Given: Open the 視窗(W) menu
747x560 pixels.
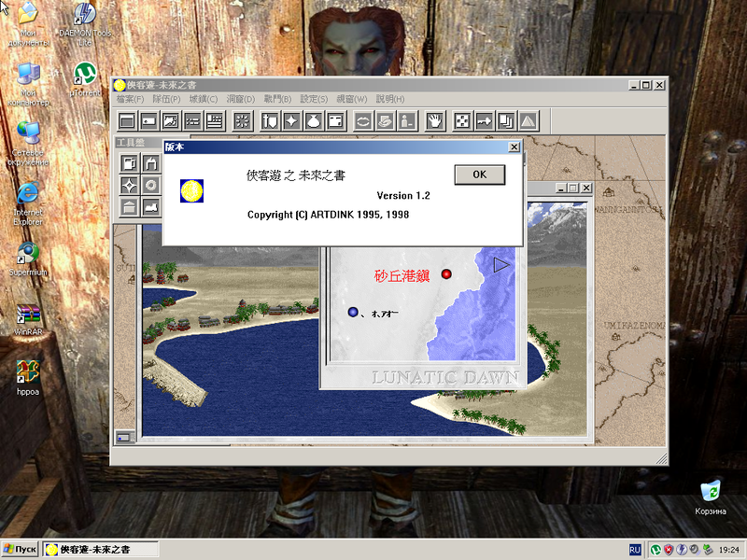Looking at the screenshot, I should tap(352, 99).
